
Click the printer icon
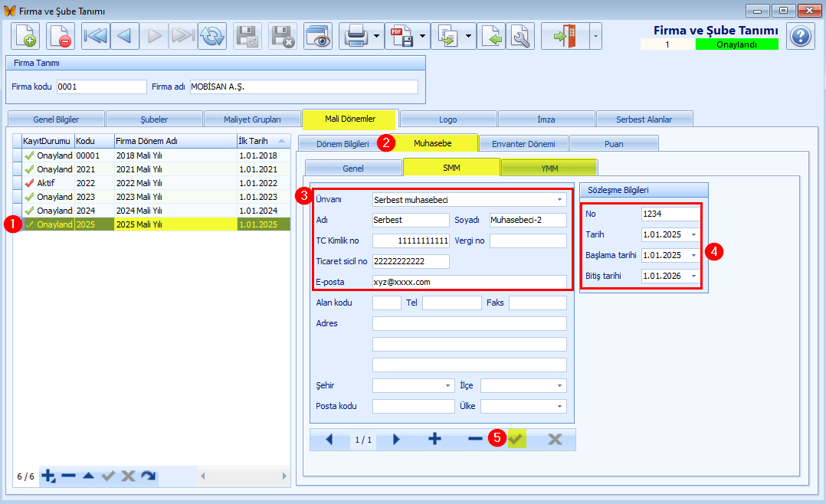(356, 36)
